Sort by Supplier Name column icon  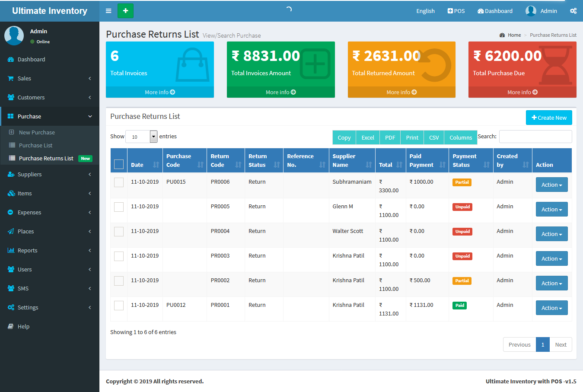[x=369, y=165]
